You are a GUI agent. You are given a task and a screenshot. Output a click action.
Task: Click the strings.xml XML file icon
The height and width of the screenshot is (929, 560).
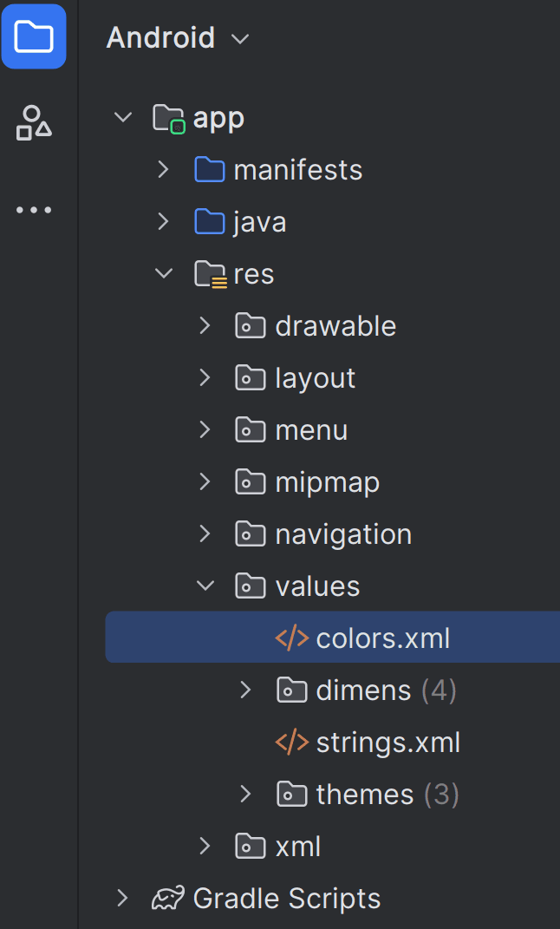tap(292, 743)
